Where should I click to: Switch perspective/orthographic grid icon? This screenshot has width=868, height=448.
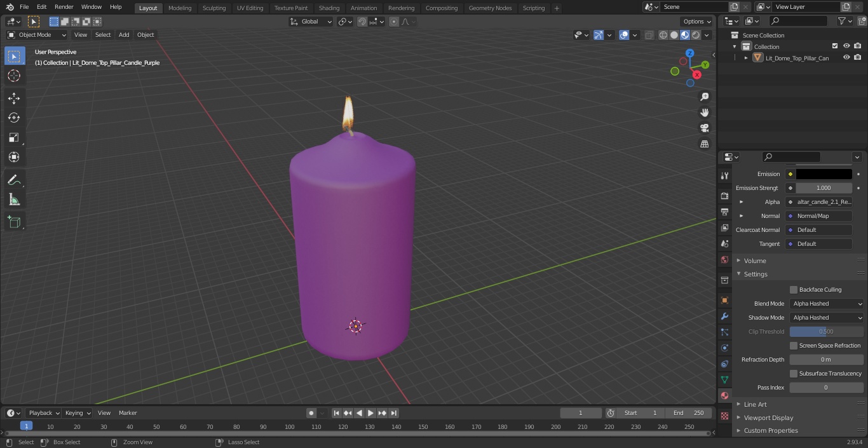(x=704, y=144)
